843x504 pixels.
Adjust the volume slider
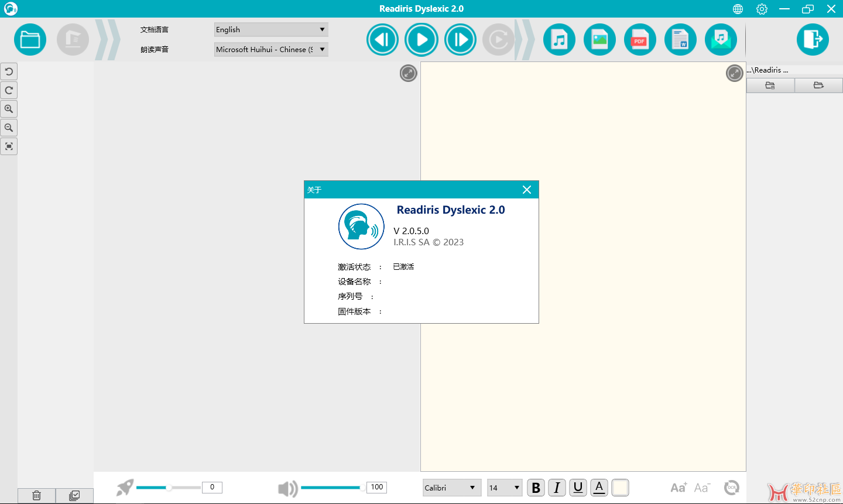click(x=333, y=488)
